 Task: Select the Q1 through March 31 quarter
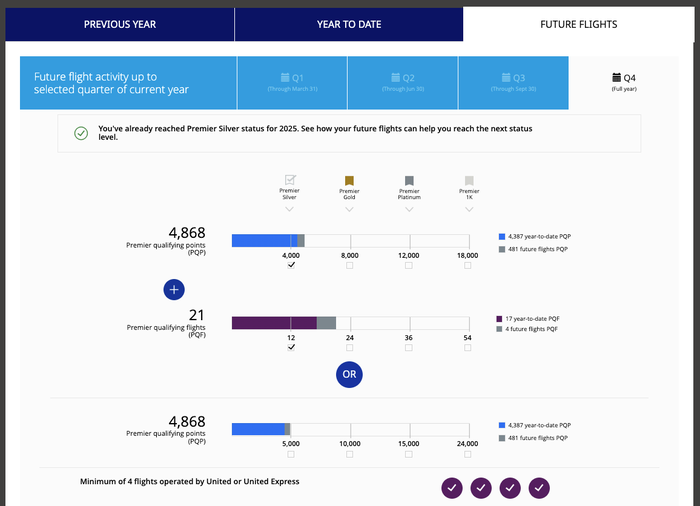pyautogui.click(x=292, y=83)
